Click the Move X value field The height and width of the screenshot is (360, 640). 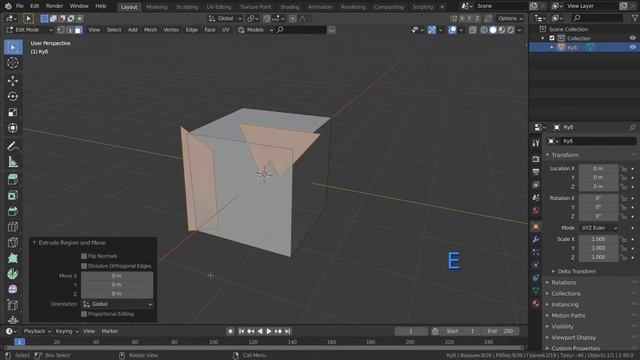(117, 276)
